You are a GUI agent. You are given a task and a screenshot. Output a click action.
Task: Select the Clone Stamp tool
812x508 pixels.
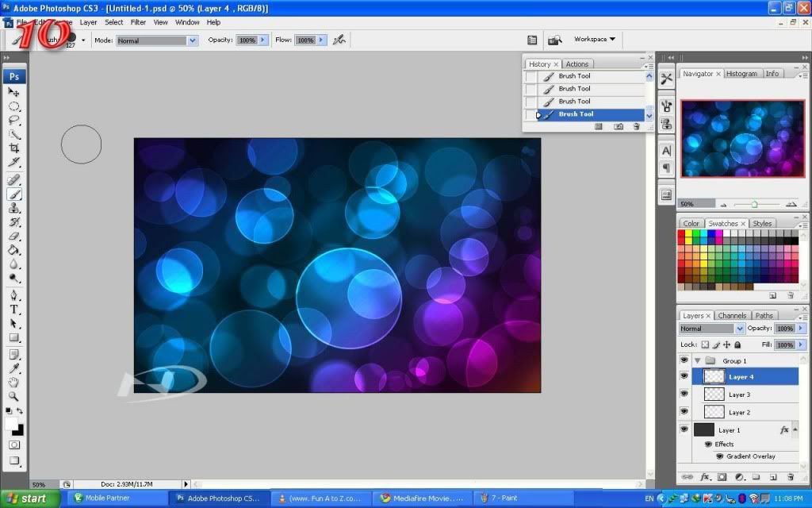(x=14, y=208)
